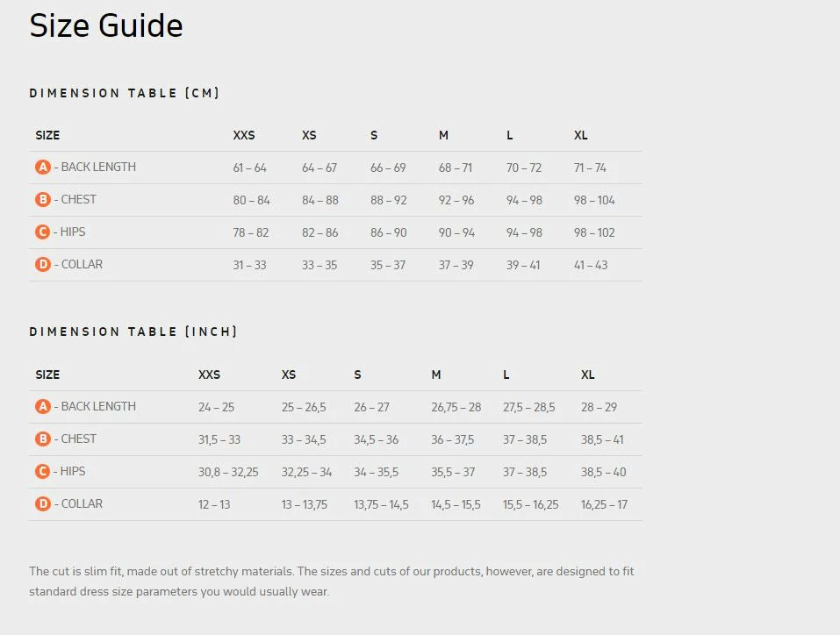Click the slim fit description paragraph
840x635 pixels.
point(331,581)
